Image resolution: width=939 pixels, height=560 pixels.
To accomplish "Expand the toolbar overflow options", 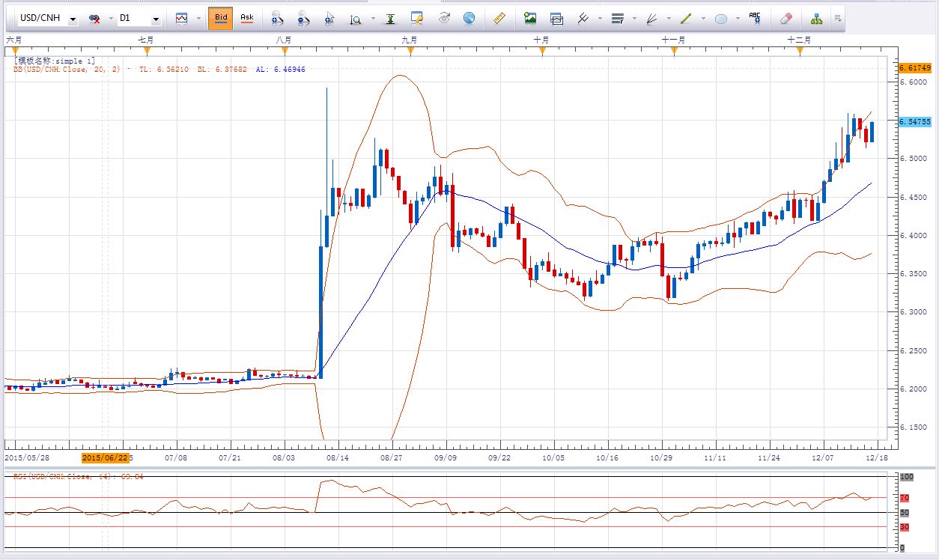I will (838, 19).
